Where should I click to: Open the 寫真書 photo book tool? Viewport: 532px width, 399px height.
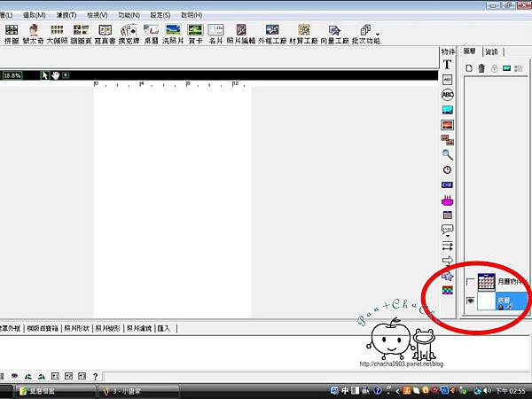(106, 34)
